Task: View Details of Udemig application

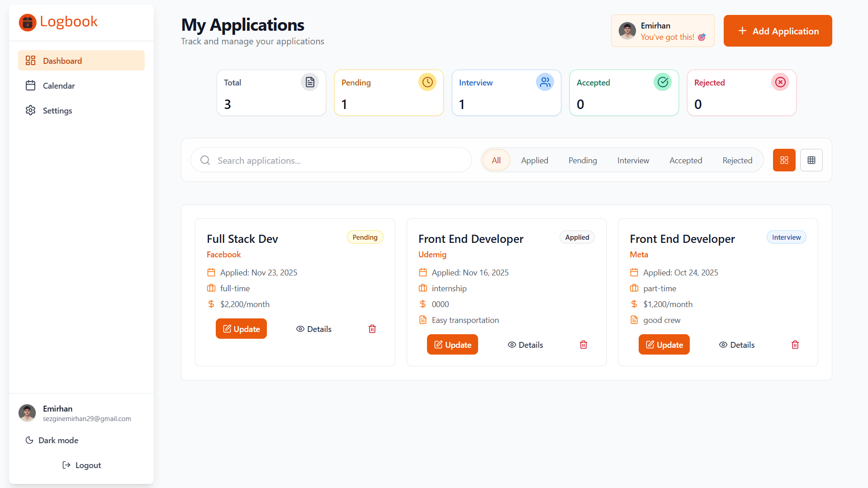Action: (x=525, y=345)
